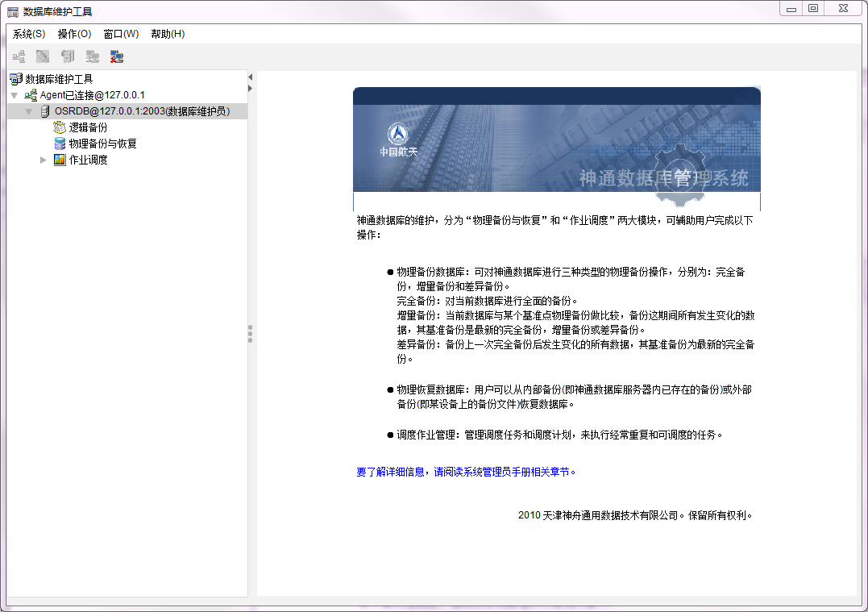The height and width of the screenshot is (612, 868).
Task: Select the 物理备份与恢复 node
Action: click(x=102, y=144)
